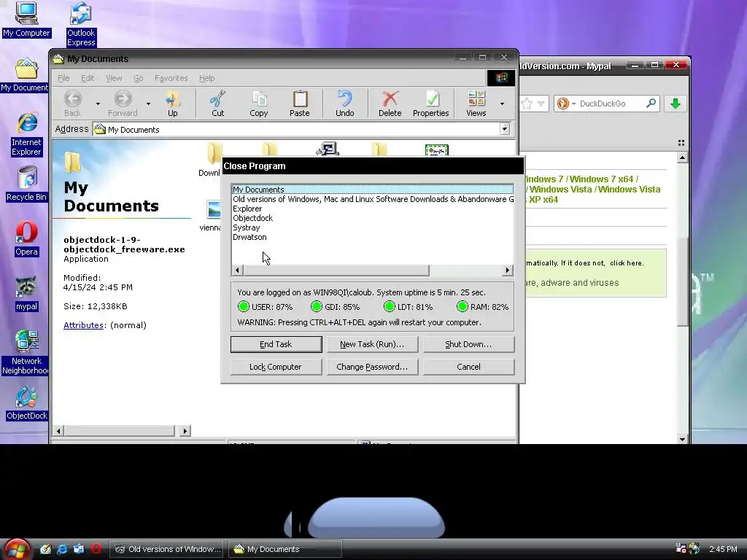747x560 pixels.
Task: Select Drwatson in task list
Action: coord(373,237)
